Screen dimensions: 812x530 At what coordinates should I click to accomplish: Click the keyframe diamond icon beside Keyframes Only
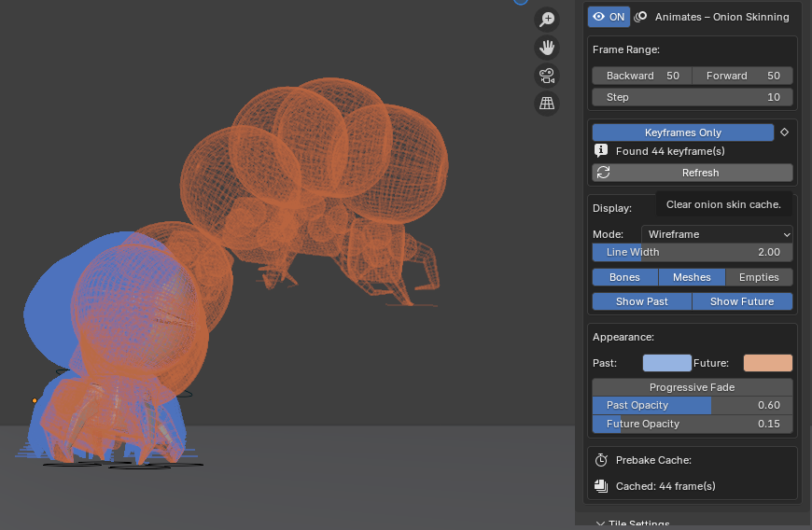coord(785,132)
